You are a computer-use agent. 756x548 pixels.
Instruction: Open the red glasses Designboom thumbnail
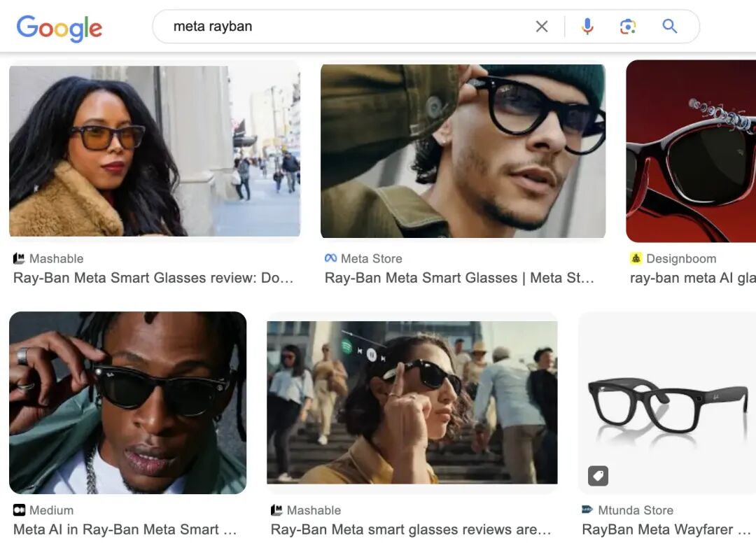691,151
